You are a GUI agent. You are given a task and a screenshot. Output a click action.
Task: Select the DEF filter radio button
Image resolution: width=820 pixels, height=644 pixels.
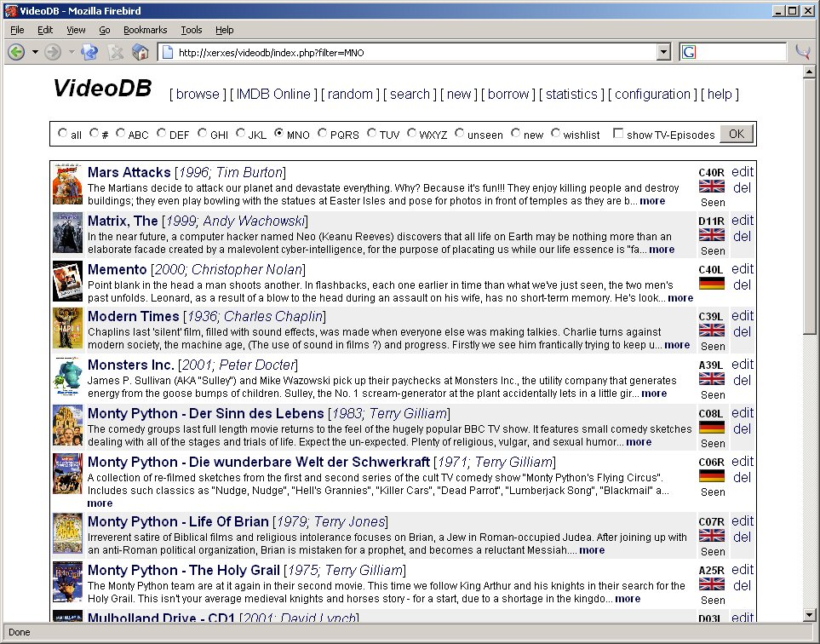[x=162, y=133]
